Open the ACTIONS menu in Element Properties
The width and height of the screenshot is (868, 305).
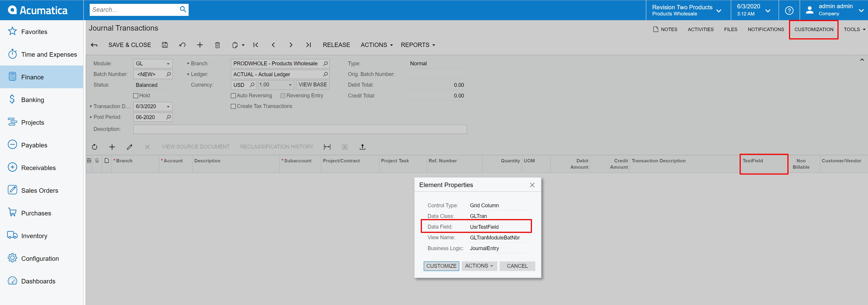point(479,266)
